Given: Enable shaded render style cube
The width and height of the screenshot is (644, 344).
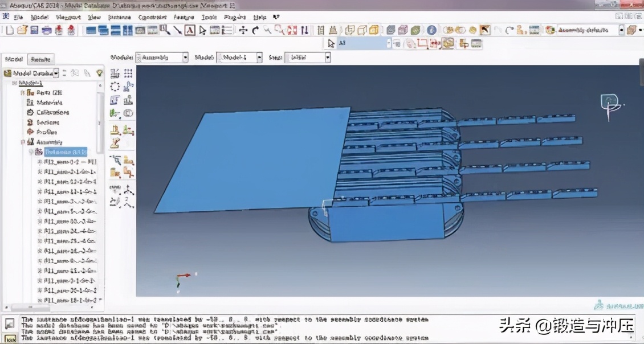Looking at the screenshot, I should coord(374,30).
